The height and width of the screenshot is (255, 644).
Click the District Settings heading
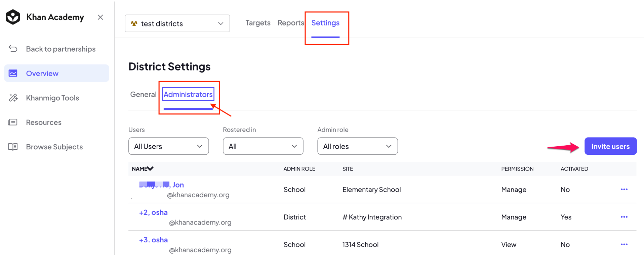click(x=169, y=66)
